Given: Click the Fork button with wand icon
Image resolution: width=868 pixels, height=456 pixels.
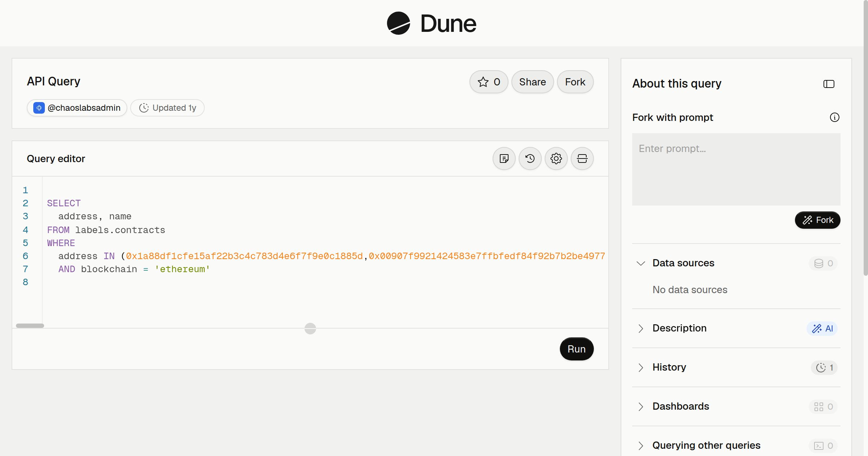Looking at the screenshot, I should [818, 220].
